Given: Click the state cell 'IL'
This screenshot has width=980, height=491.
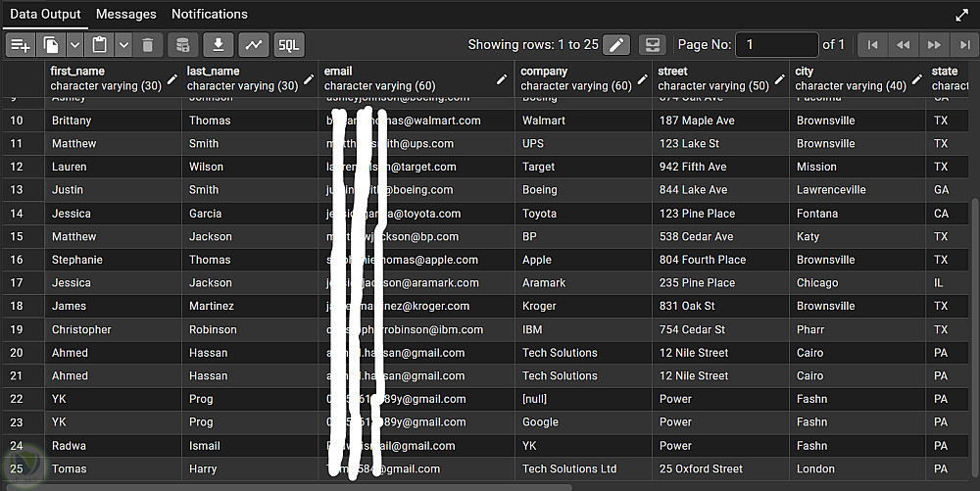Looking at the screenshot, I should [949, 283].
